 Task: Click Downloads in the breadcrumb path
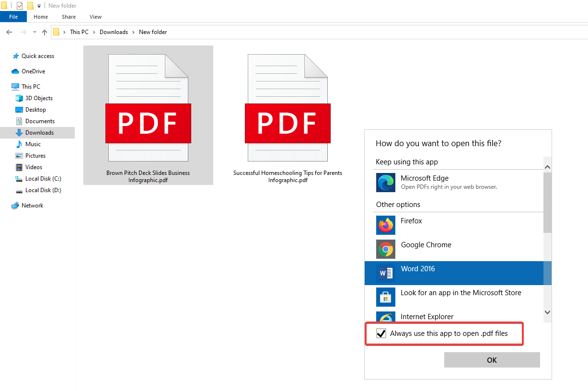[114, 32]
